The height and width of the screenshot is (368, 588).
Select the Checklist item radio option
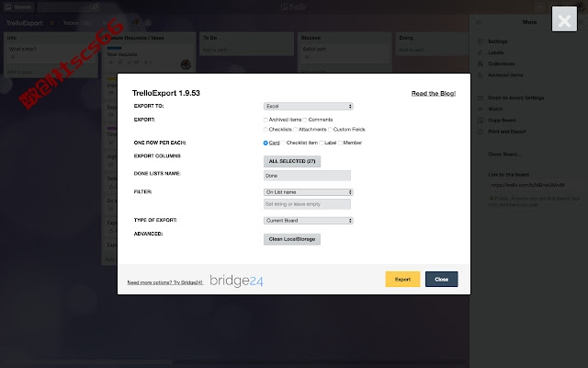click(x=283, y=143)
